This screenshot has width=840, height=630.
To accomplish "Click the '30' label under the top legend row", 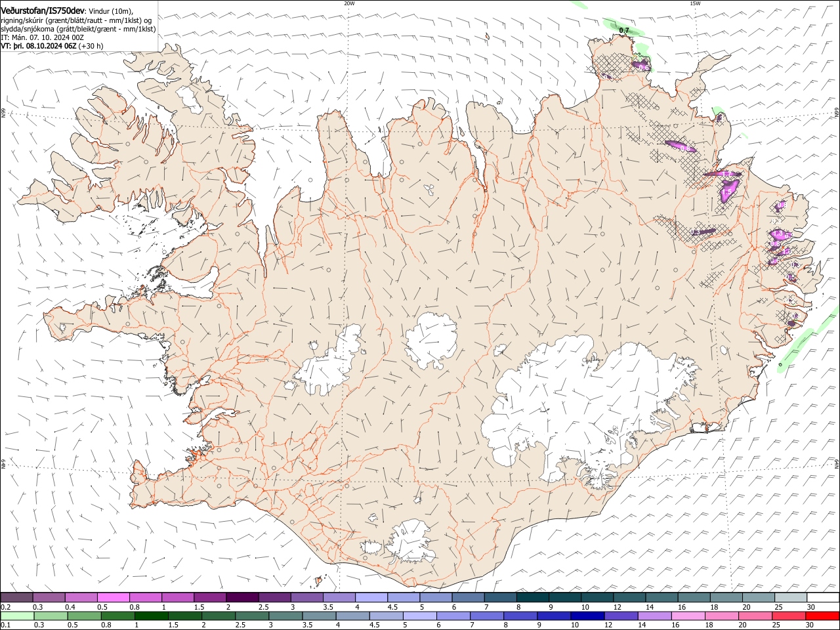I will [x=811, y=607].
